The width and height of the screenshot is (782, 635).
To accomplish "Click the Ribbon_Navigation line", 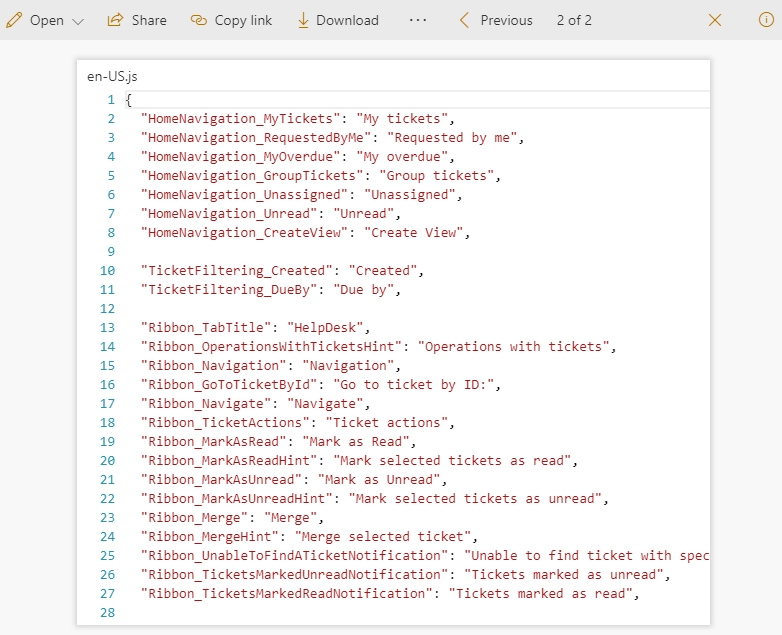I will tap(271, 366).
